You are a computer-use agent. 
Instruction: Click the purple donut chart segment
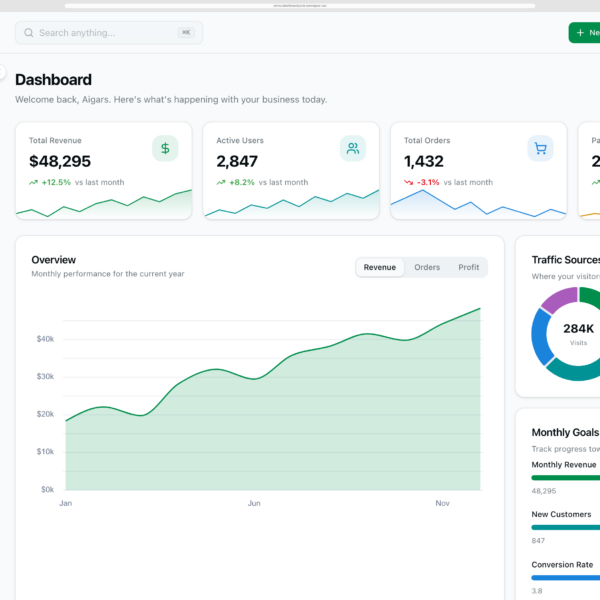point(559,300)
